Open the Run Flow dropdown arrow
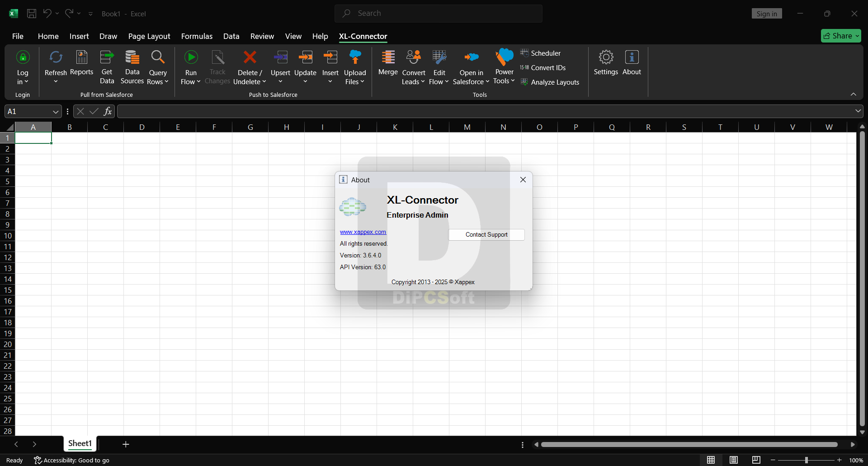The width and height of the screenshot is (868, 466). (x=198, y=82)
